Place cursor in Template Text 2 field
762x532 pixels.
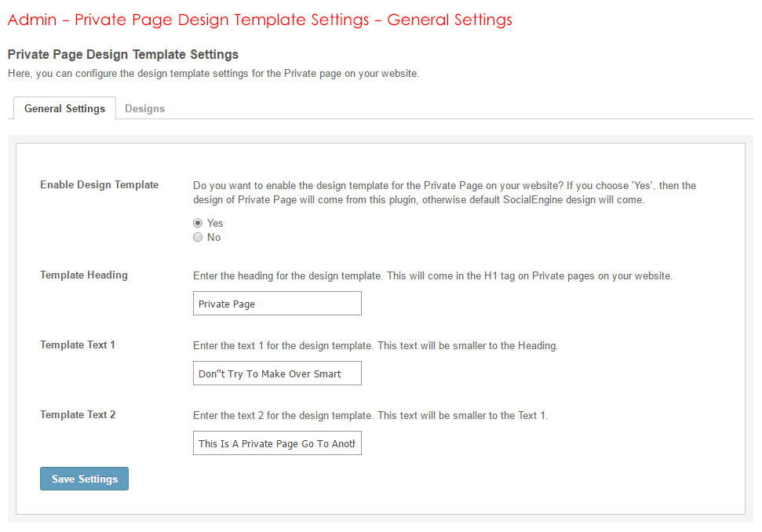click(x=277, y=443)
